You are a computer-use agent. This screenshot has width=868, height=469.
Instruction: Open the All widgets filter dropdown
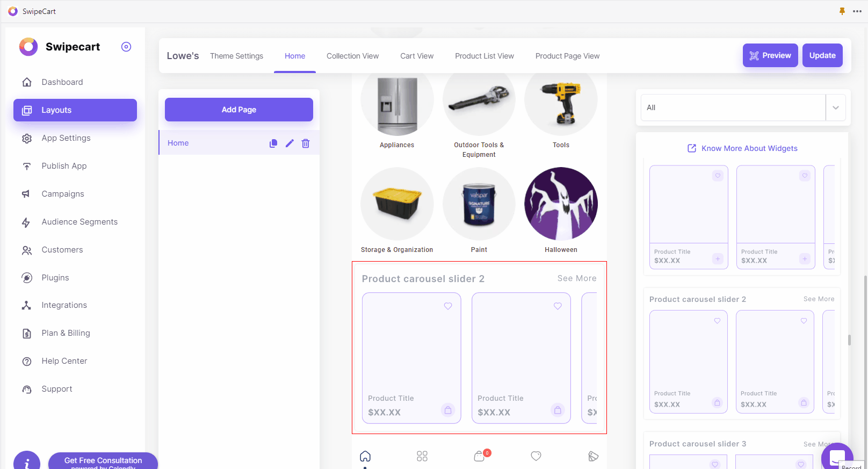(743, 107)
